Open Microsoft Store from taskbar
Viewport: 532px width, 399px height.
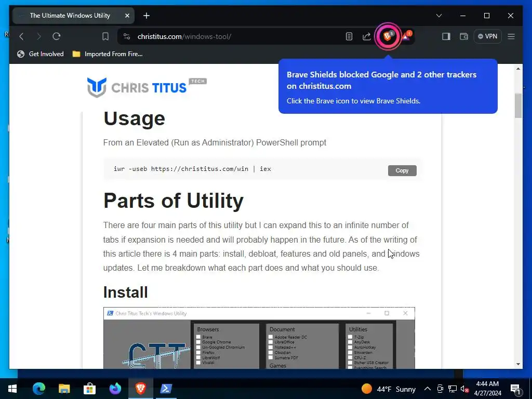[x=89, y=389]
